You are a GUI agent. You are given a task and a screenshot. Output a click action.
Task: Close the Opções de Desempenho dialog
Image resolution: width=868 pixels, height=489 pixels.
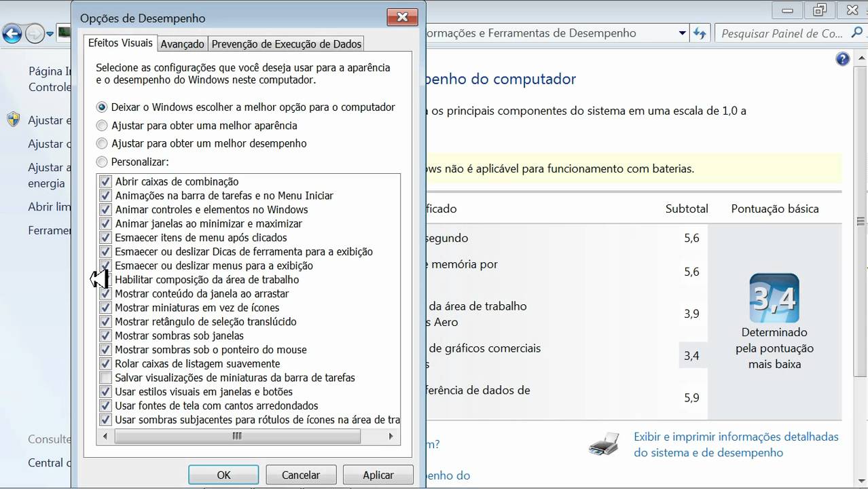click(x=402, y=17)
